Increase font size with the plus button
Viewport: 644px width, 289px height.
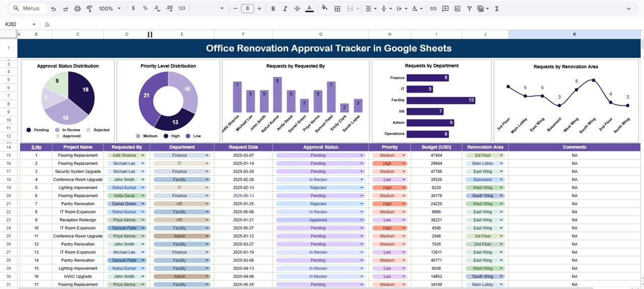coord(260,9)
